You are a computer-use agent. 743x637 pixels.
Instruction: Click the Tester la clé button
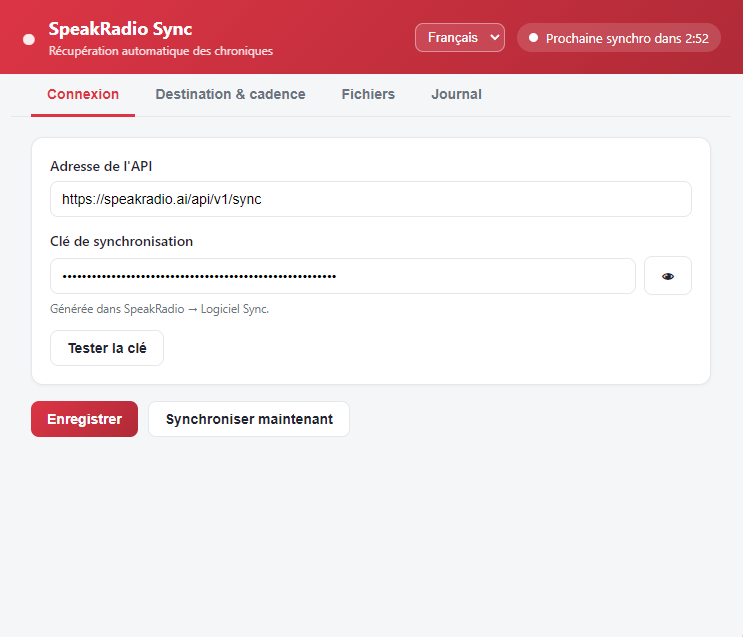tap(107, 348)
